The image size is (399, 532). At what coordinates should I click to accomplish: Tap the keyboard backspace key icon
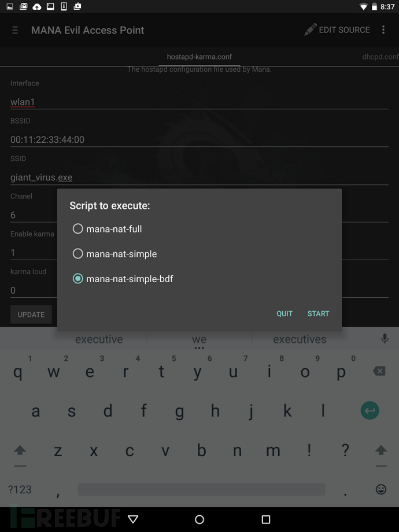pyautogui.click(x=379, y=371)
